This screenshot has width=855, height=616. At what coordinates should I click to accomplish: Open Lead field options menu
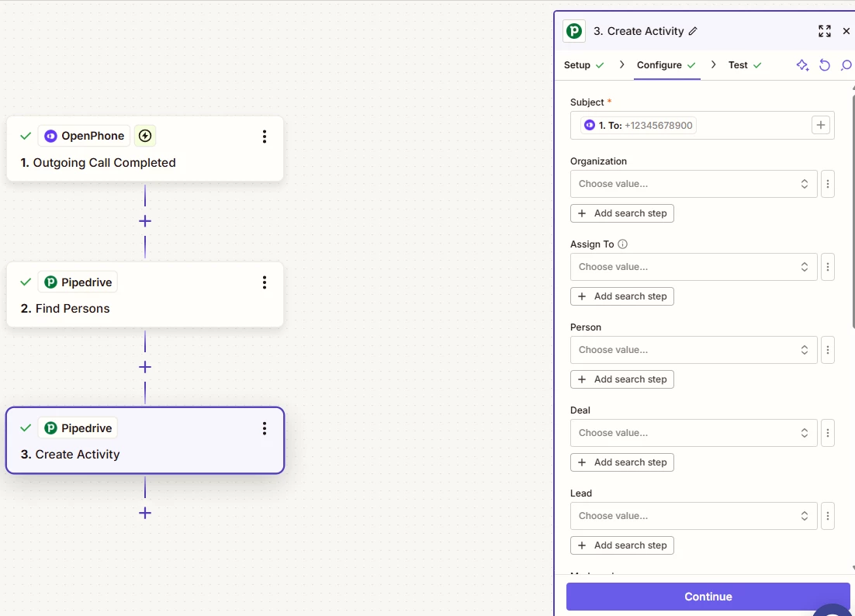828,516
